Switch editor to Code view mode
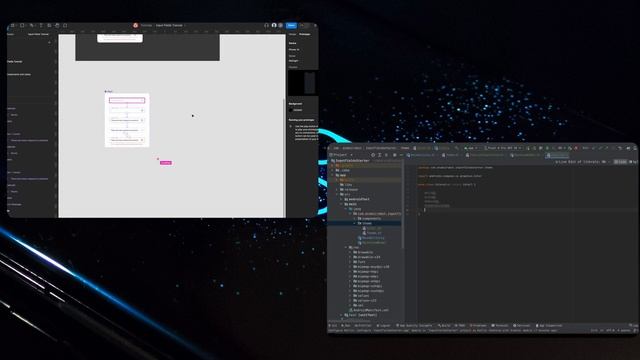 tap(620, 162)
